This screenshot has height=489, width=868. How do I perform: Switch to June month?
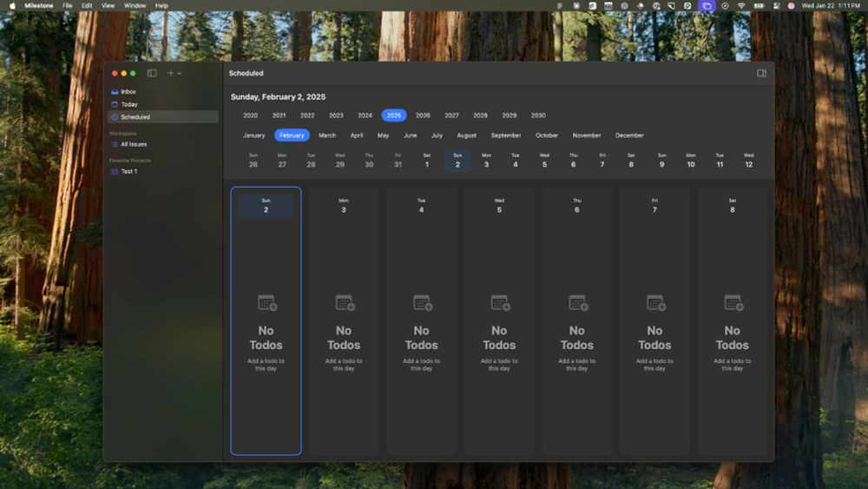click(411, 135)
